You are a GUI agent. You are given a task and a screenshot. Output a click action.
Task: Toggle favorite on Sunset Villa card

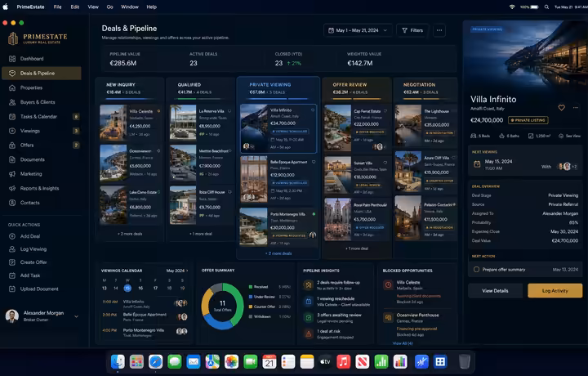[385, 163]
